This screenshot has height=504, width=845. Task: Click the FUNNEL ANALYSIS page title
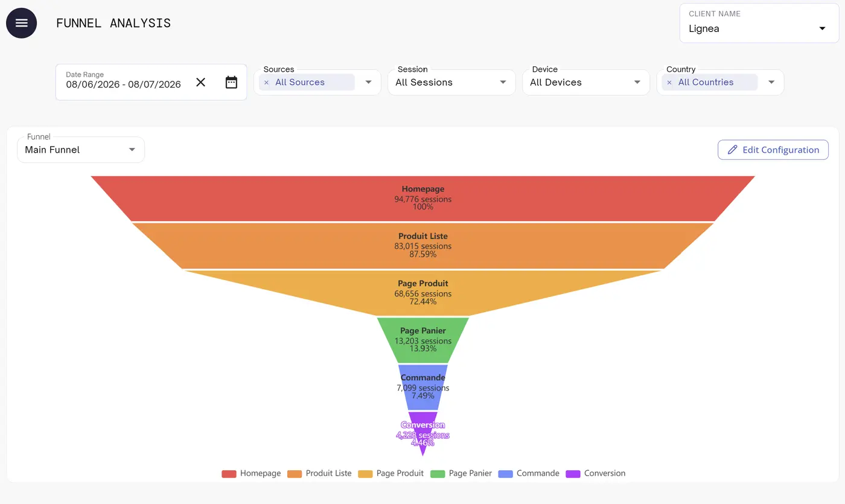[113, 23]
